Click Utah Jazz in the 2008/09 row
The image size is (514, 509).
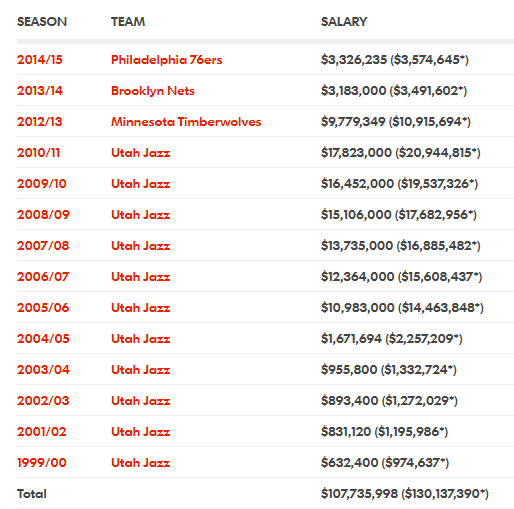[x=140, y=215]
